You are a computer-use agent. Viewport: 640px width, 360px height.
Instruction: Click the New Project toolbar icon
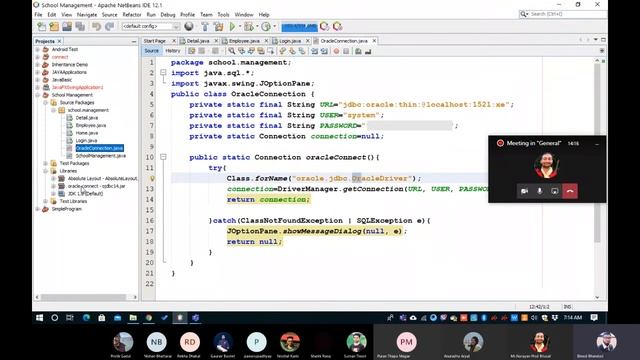54,27
